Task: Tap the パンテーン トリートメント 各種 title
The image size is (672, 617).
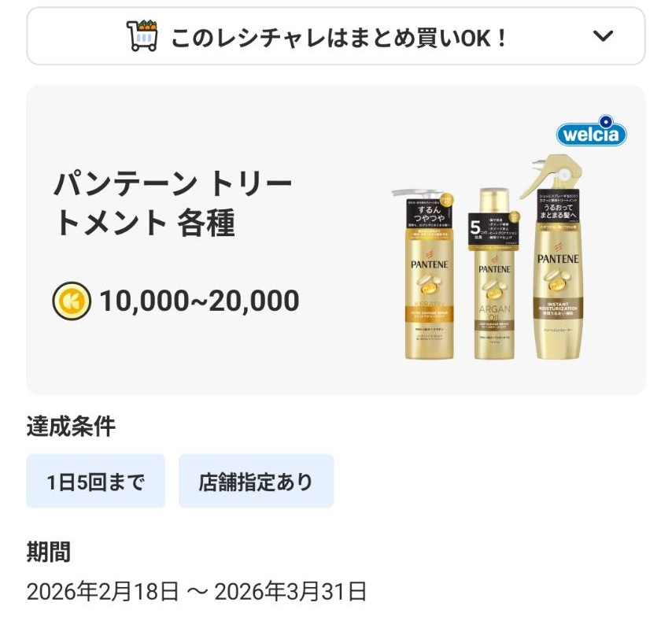Action: coord(173,204)
